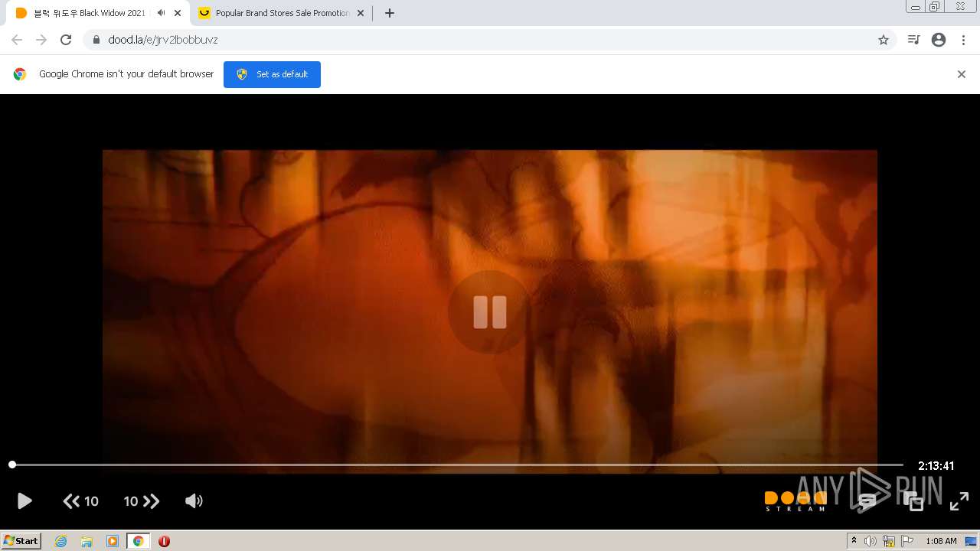Mute the video player volume

coord(194,501)
